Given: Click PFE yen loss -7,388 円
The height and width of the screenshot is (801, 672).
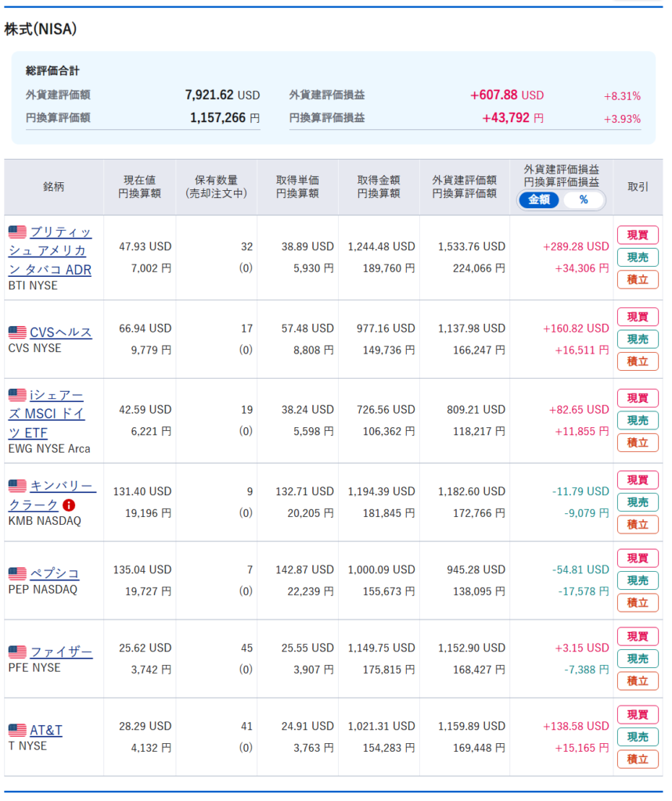Looking at the screenshot, I should pos(587,670).
